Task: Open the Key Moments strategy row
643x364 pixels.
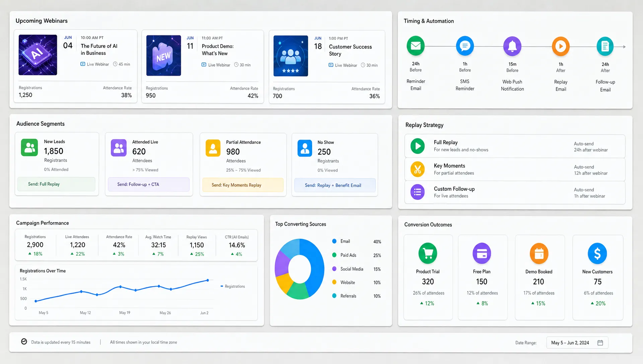Action: click(515, 169)
